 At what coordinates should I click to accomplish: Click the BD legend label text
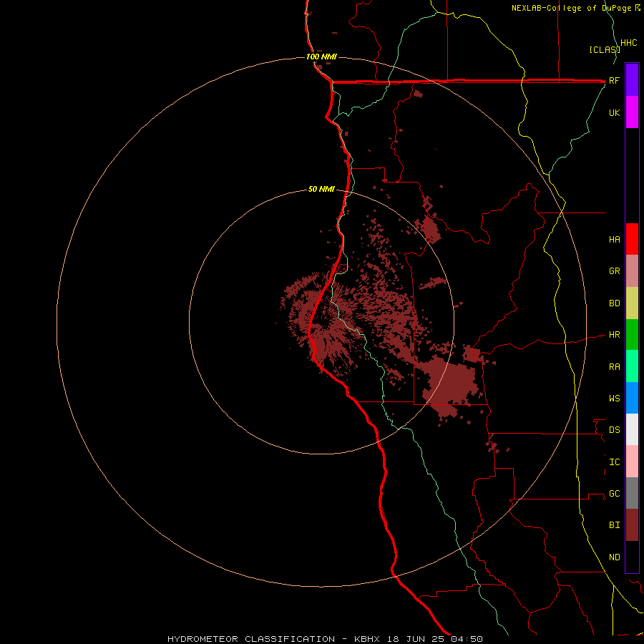(x=615, y=303)
